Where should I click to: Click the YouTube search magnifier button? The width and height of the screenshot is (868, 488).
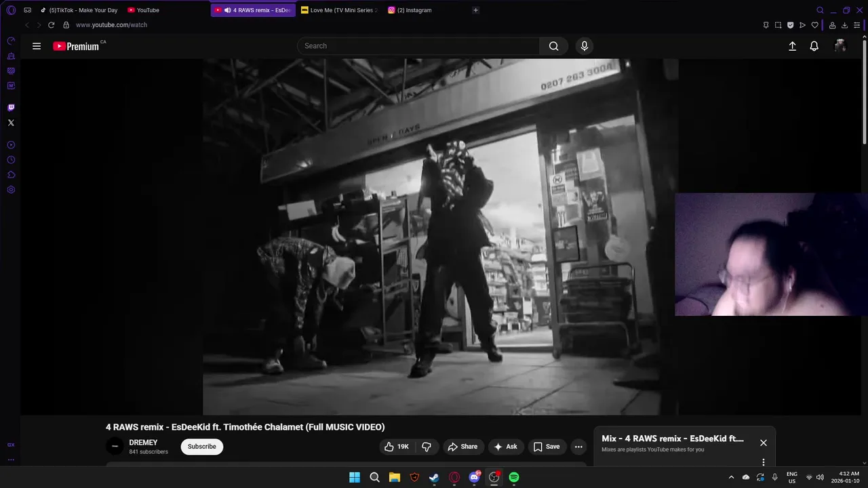click(554, 46)
